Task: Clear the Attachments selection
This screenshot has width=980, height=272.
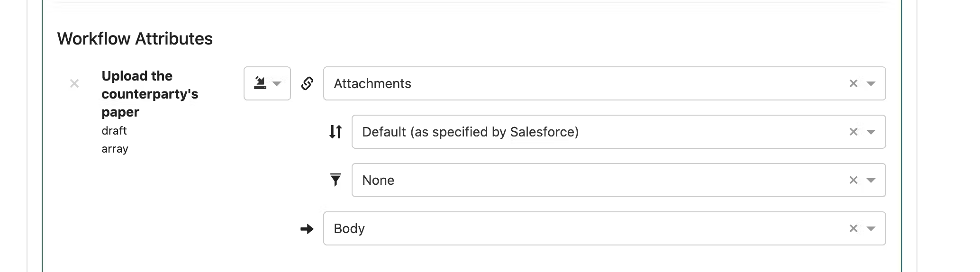Action: (853, 83)
